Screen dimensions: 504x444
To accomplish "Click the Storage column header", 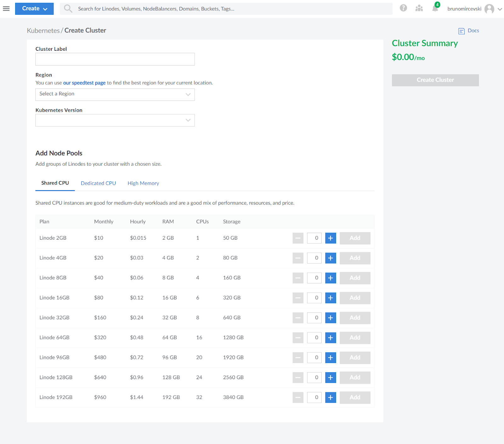I will [232, 222].
